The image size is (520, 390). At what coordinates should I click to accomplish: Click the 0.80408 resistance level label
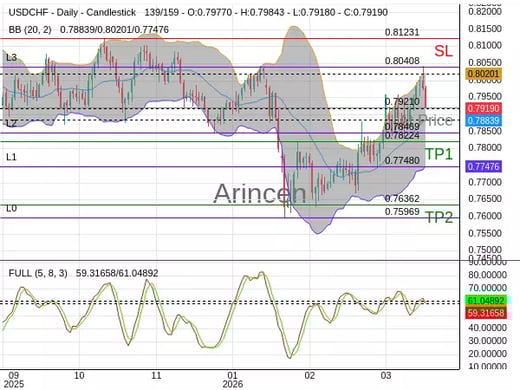pos(402,61)
